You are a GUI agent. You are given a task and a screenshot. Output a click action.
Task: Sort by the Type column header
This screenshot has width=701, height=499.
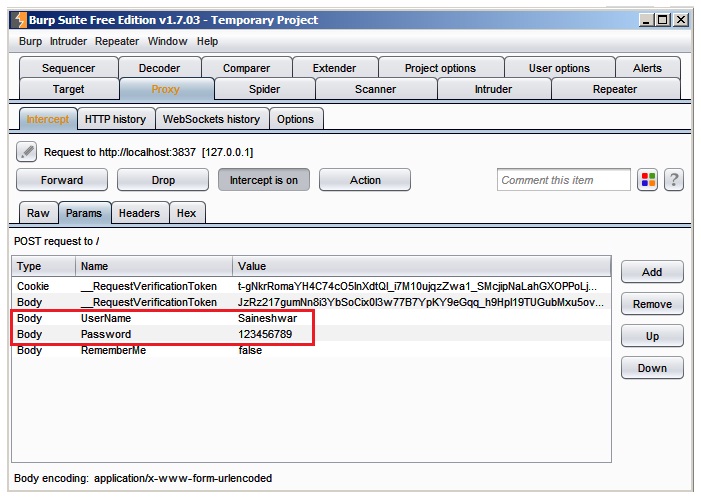click(x=44, y=266)
